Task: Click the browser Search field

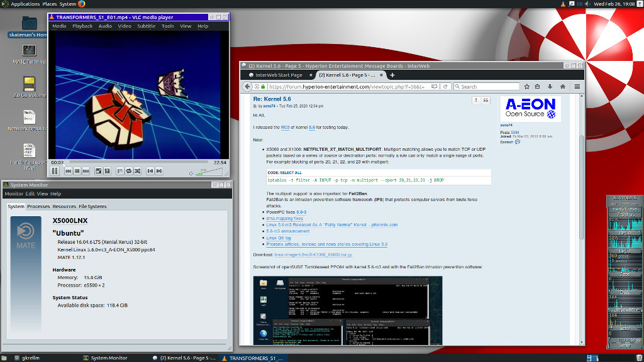Action: pos(487,87)
